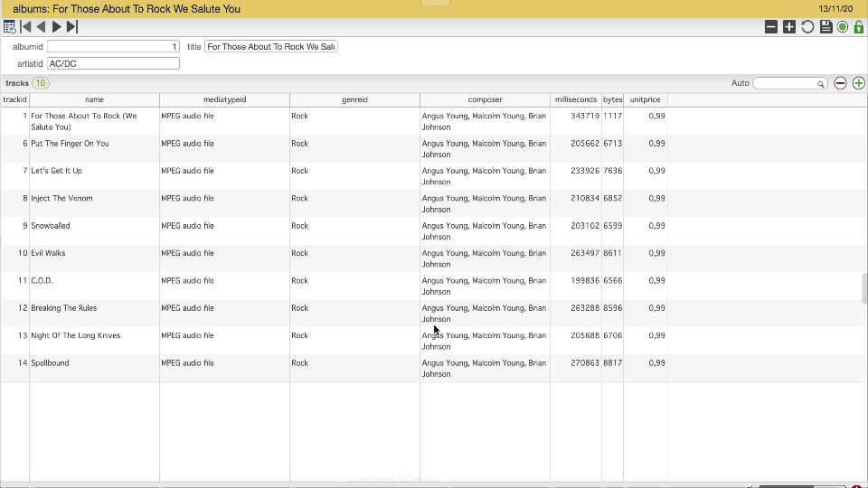Click composer cell in C.O.D. row
The image size is (868, 488).
[485, 286]
